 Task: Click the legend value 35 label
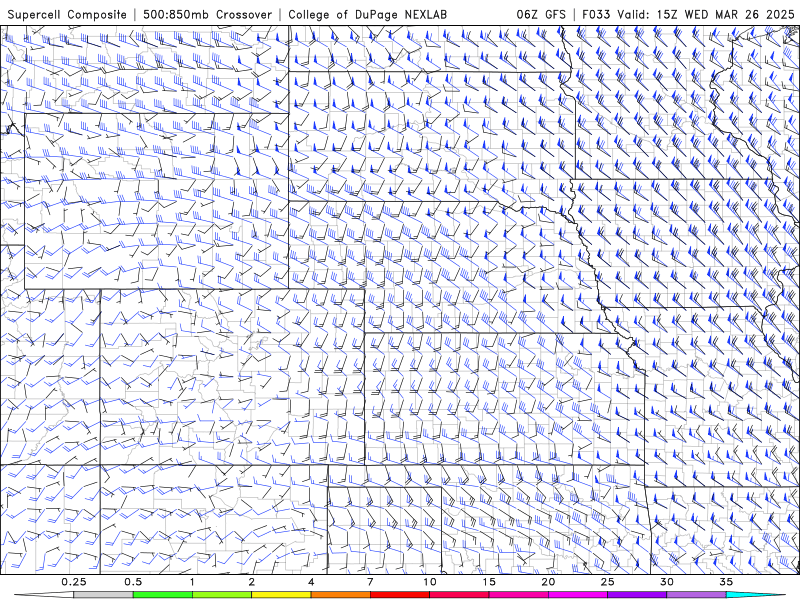727,582
